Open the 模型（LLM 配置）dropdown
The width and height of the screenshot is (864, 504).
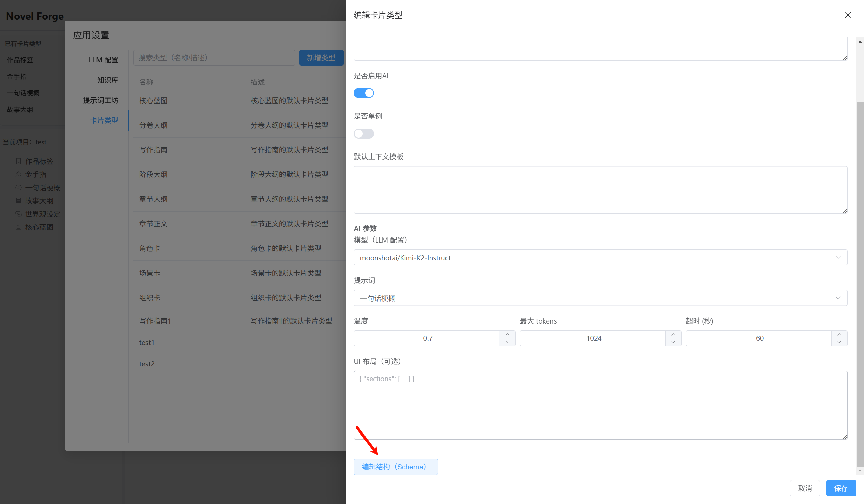(x=600, y=258)
